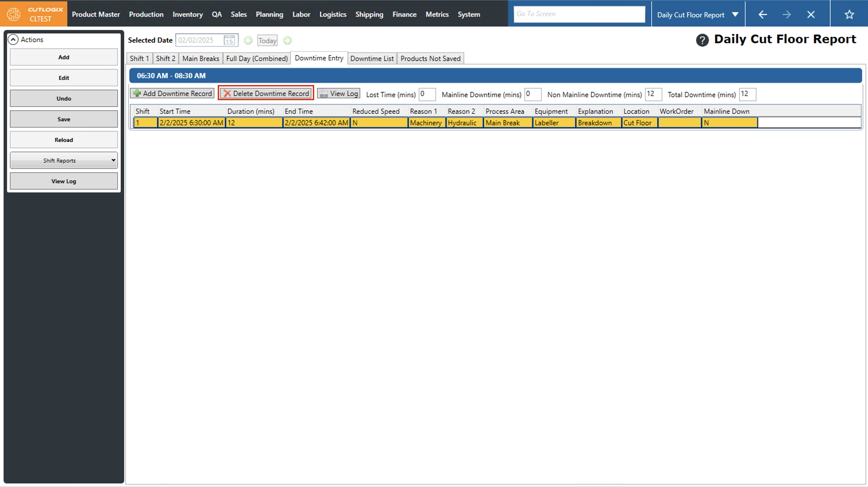This screenshot has width=868, height=487.
Task: Collapse the Actions panel
Action: click(13, 39)
